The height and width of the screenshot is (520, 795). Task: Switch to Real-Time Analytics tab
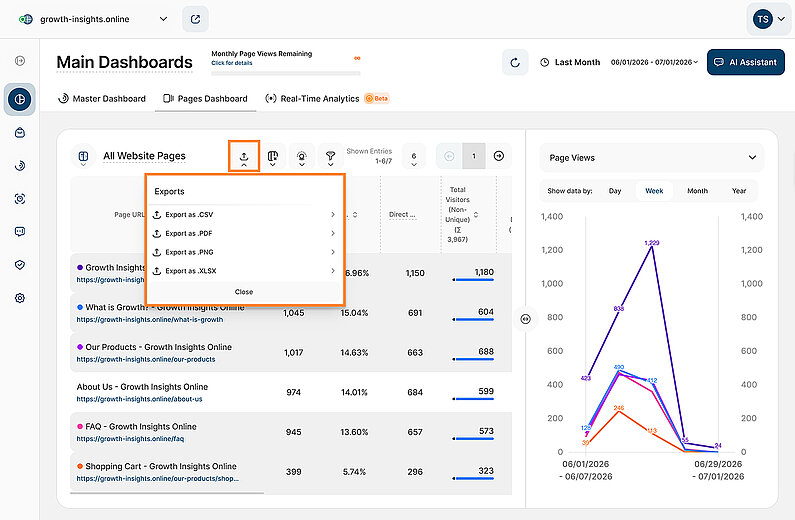pyautogui.click(x=327, y=98)
